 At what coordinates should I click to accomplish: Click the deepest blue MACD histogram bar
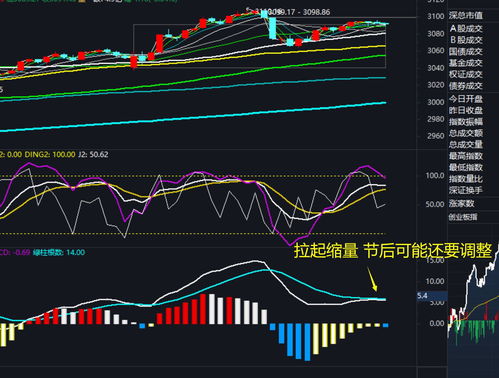pyautogui.click(x=307, y=342)
